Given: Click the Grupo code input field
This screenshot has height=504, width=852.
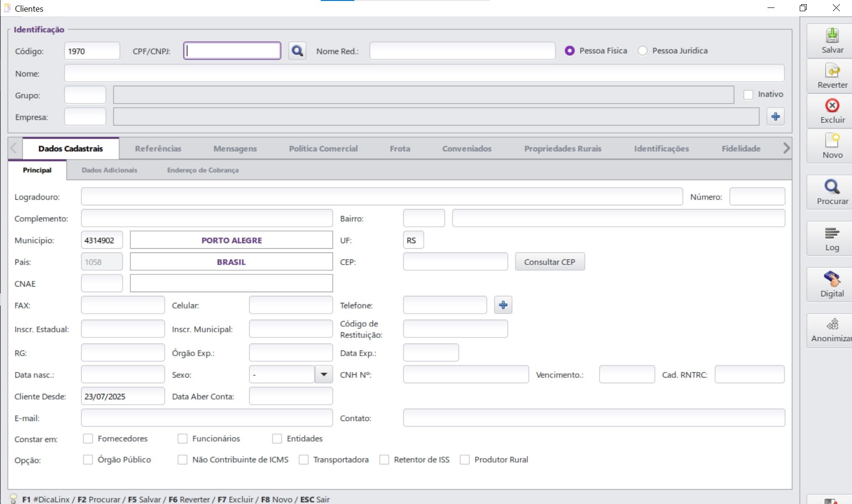Looking at the screenshot, I should pos(85,95).
